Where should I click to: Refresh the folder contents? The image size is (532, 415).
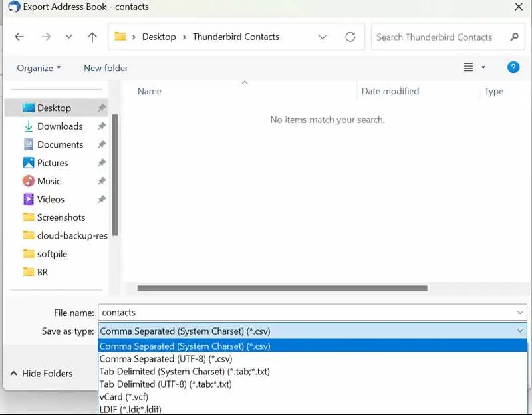(x=350, y=37)
